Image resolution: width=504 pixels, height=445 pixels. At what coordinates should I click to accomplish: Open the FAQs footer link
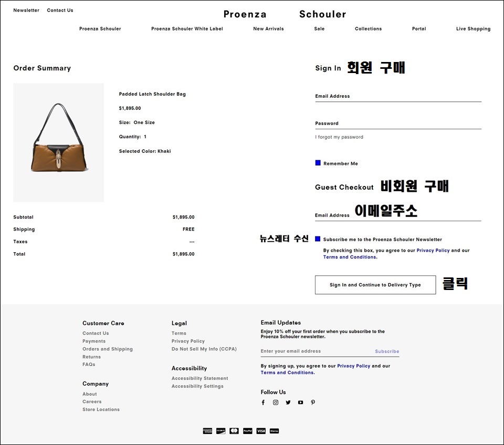pos(89,364)
